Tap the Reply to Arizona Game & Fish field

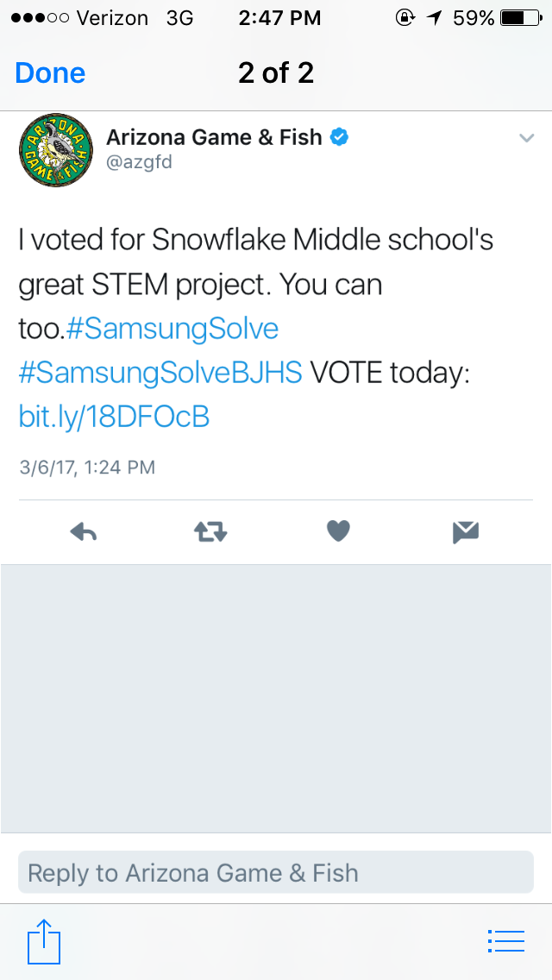tap(276, 872)
